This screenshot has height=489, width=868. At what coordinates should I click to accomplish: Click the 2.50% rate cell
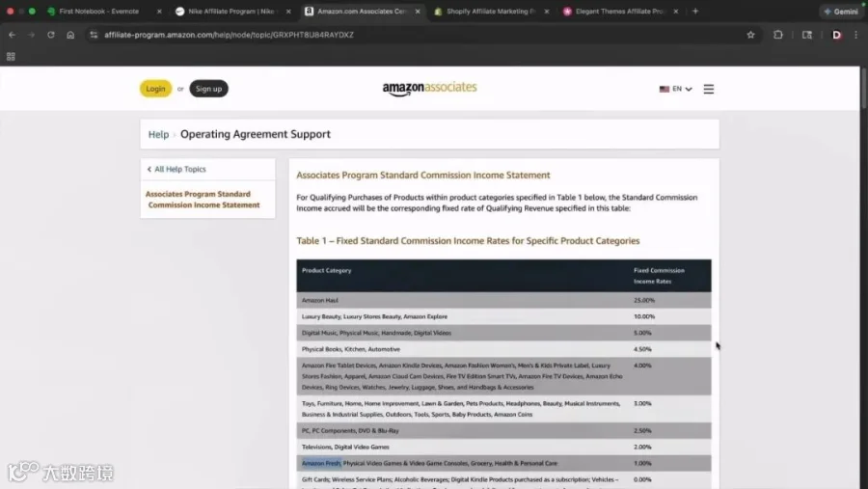642,431
